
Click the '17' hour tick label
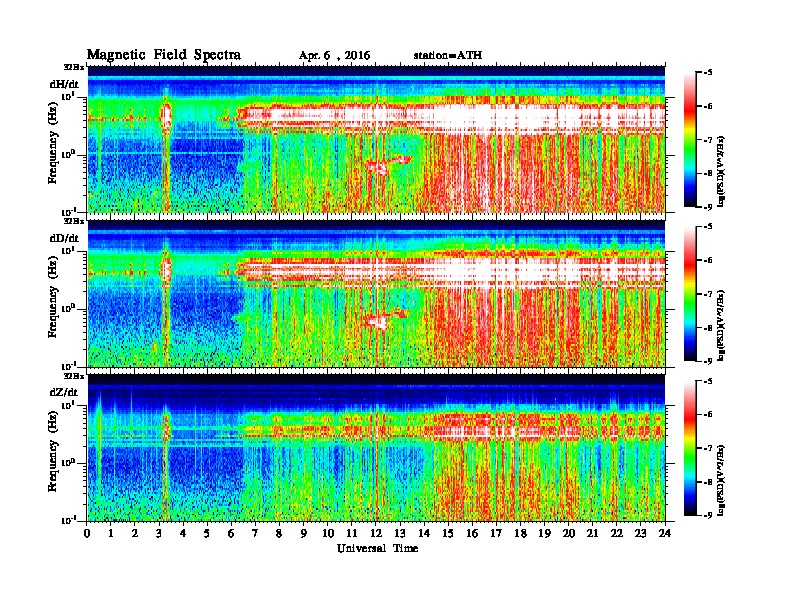496,534
